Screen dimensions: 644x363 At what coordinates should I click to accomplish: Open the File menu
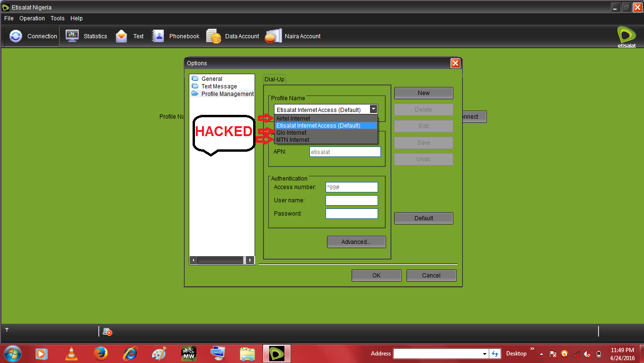9,18
